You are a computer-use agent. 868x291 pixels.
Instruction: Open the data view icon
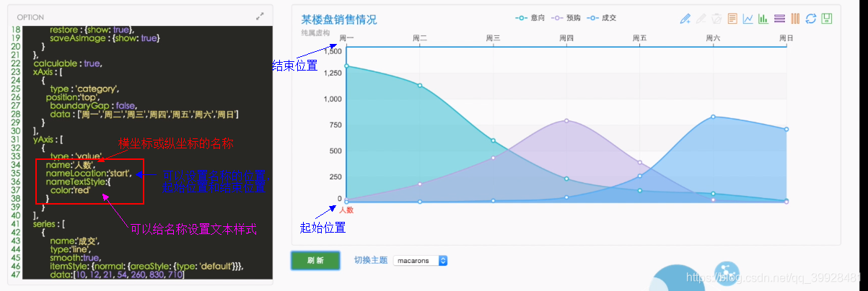pos(732,19)
